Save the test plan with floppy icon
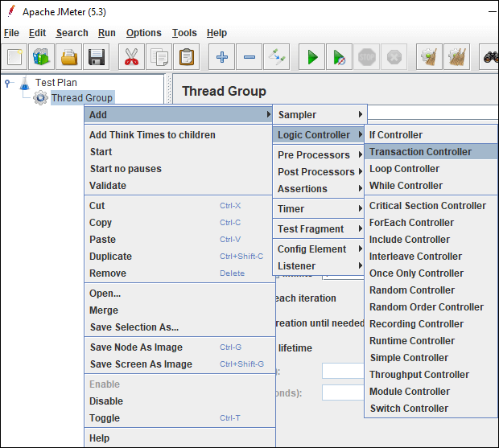Viewport: 499px width, 448px height. click(x=96, y=57)
